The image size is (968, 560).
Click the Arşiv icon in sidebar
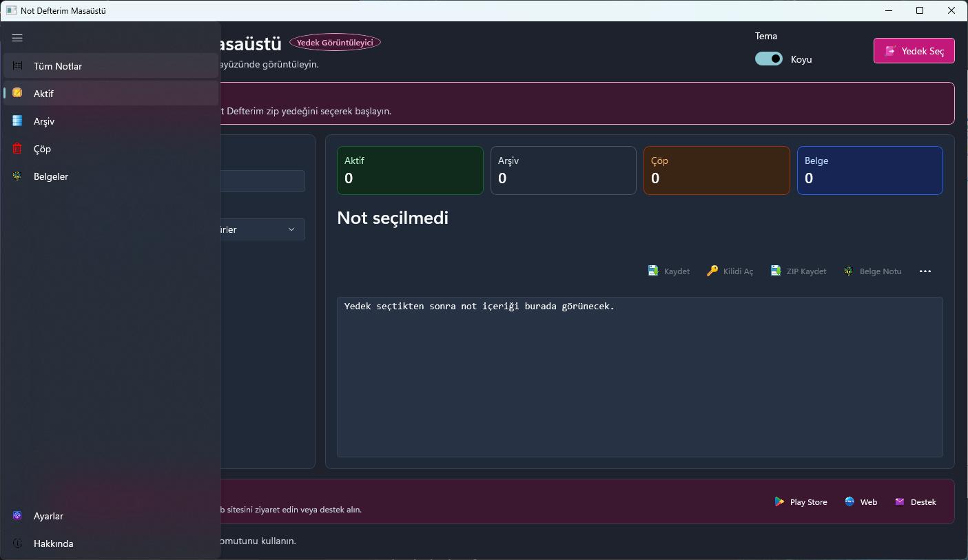point(17,121)
